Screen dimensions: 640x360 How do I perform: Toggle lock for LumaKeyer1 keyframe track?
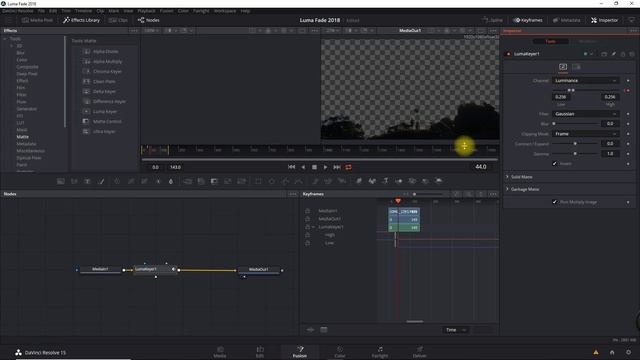pos(307,227)
